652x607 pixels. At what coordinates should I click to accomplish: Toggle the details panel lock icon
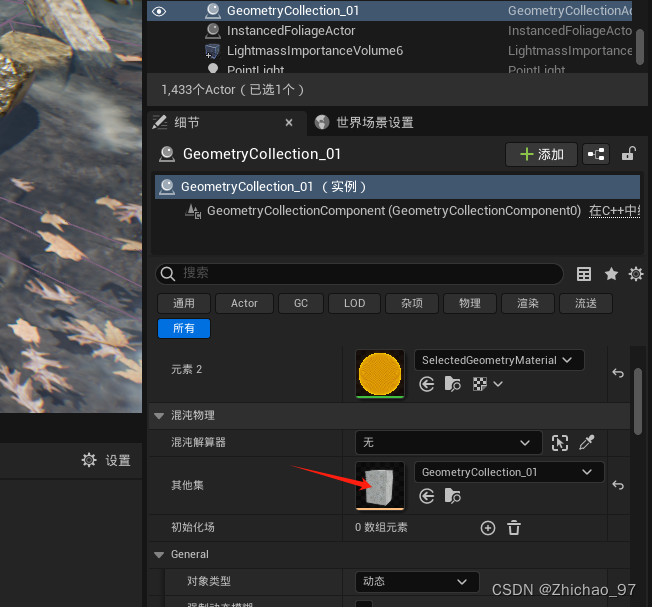(628, 154)
